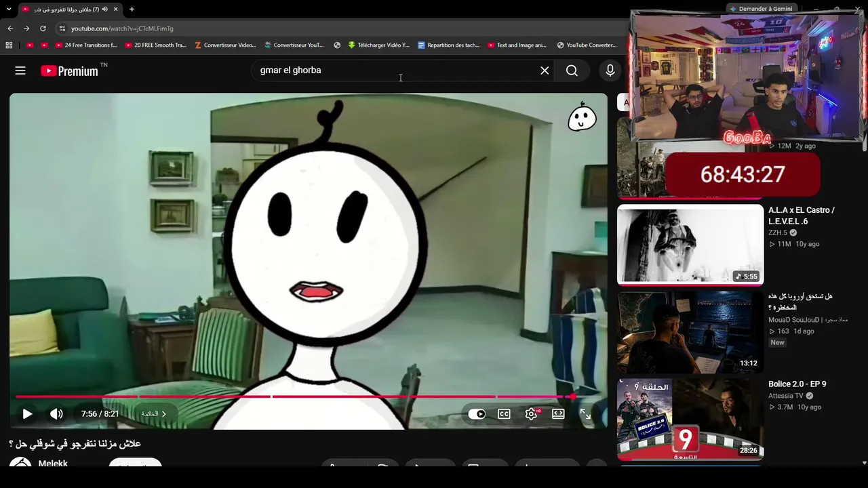Click 'Demander à Gemini' button
This screenshot has width=868, height=488.
tap(760, 9)
